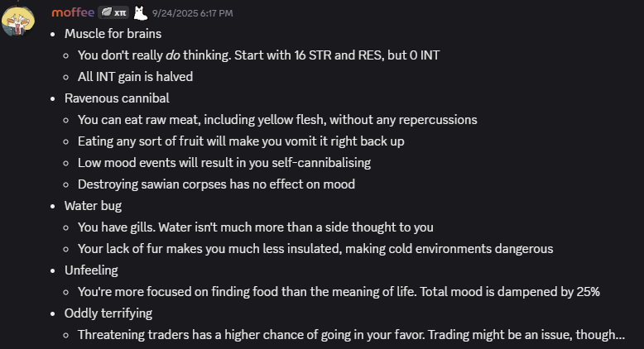Click the hollow bullet before "You have gills"
The width and height of the screenshot is (644, 349).
pos(66,227)
